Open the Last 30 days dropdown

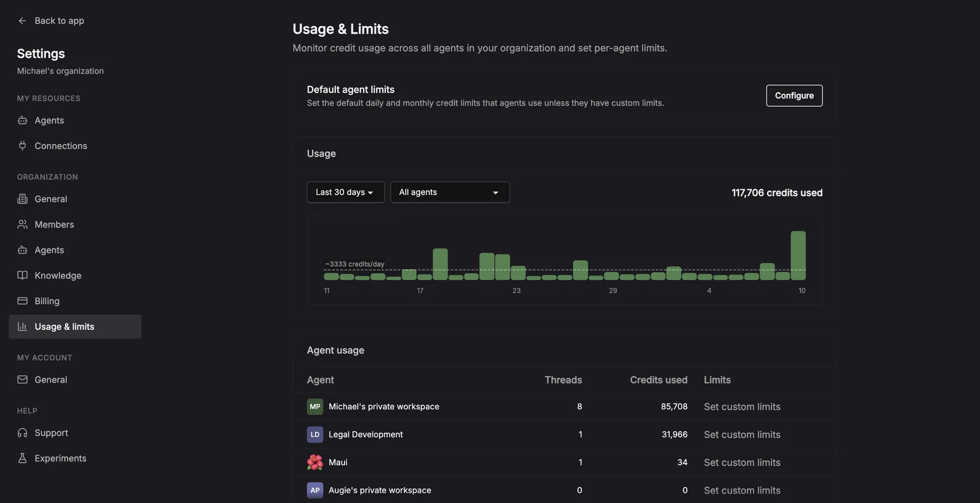(x=346, y=192)
